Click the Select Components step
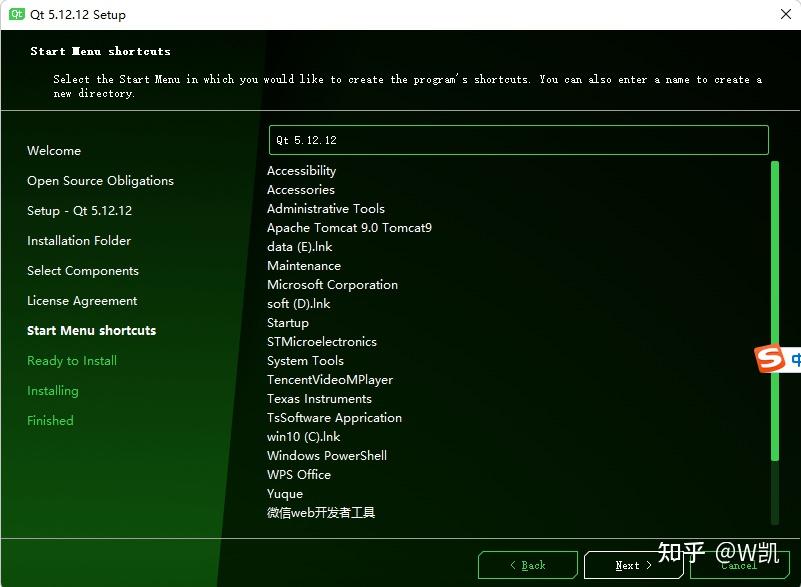801x587 pixels. pyautogui.click(x=83, y=271)
